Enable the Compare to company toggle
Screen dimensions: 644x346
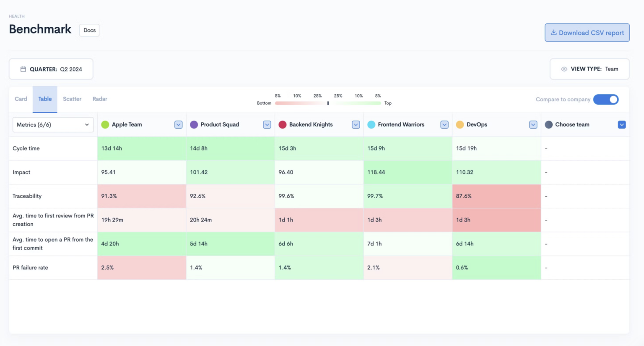click(606, 99)
